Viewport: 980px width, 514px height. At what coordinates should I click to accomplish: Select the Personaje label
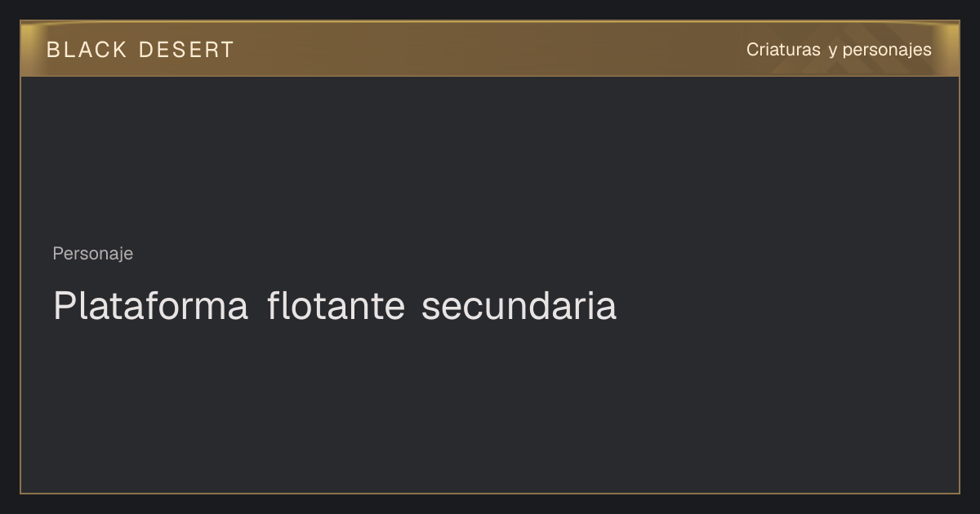point(93,254)
